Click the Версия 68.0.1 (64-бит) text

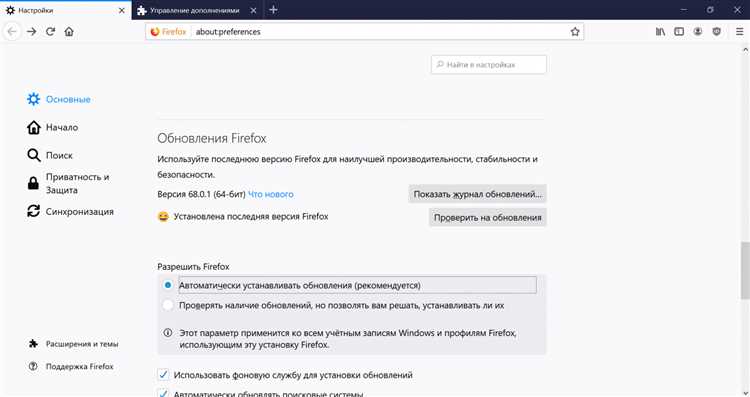[x=201, y=194]
